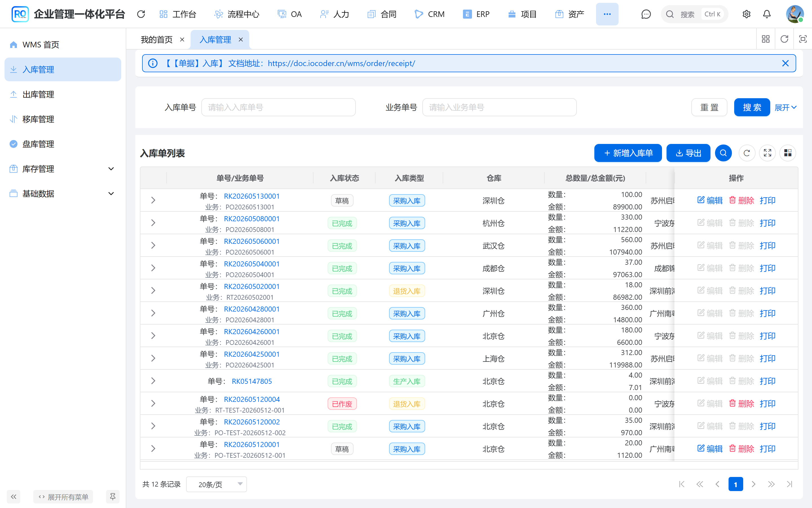
Task: Open the 20条/页 page size dropdown
Action: (217, 484)
